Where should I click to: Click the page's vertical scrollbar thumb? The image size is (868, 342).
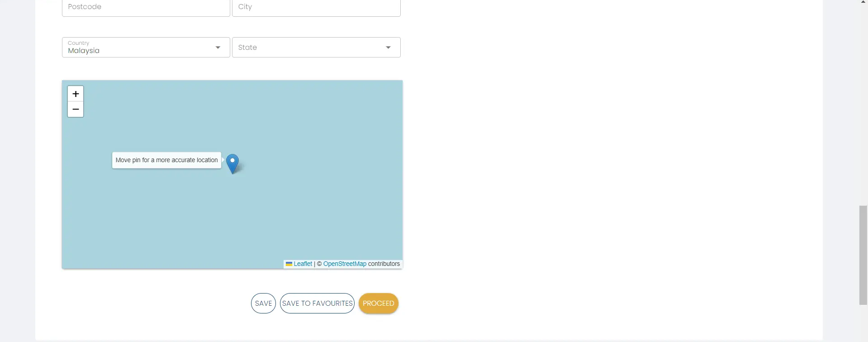[863, 255]
